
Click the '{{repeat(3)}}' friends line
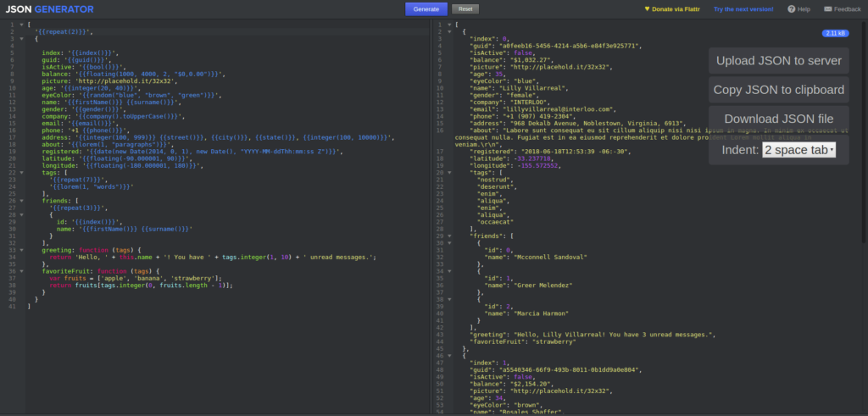click(x=79, y=208)
